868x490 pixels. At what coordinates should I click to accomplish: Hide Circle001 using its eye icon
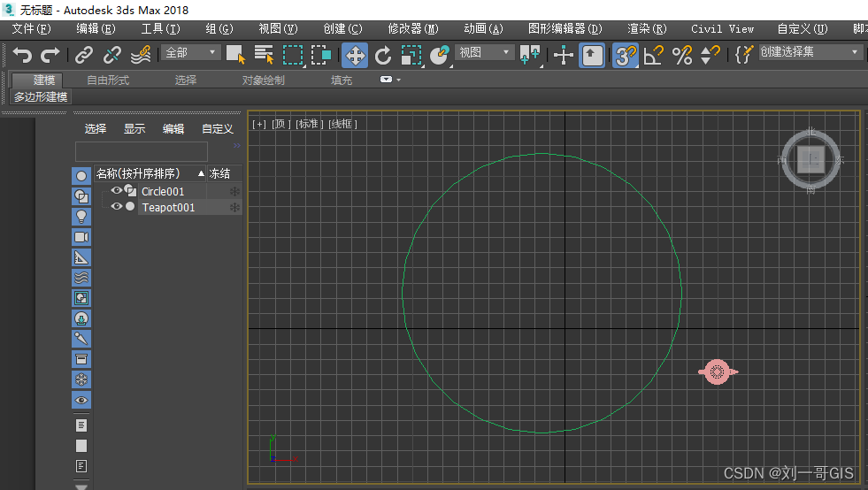(x=116, y=191)
